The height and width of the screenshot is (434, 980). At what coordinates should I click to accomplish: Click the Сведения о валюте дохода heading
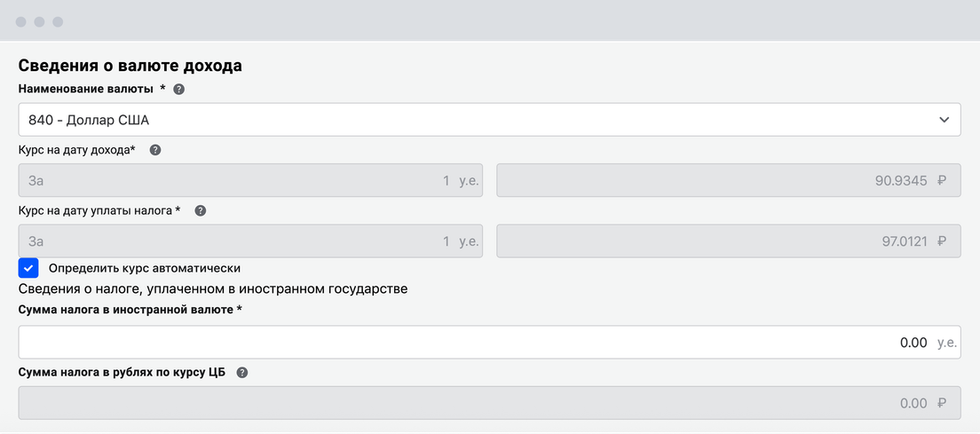[x=130, y=66]
